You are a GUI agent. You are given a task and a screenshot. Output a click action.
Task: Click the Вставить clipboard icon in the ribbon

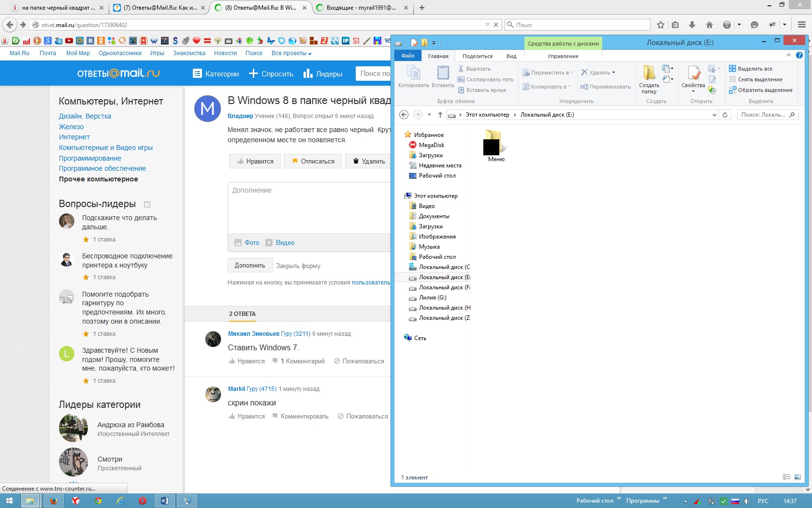click(443, 76)
